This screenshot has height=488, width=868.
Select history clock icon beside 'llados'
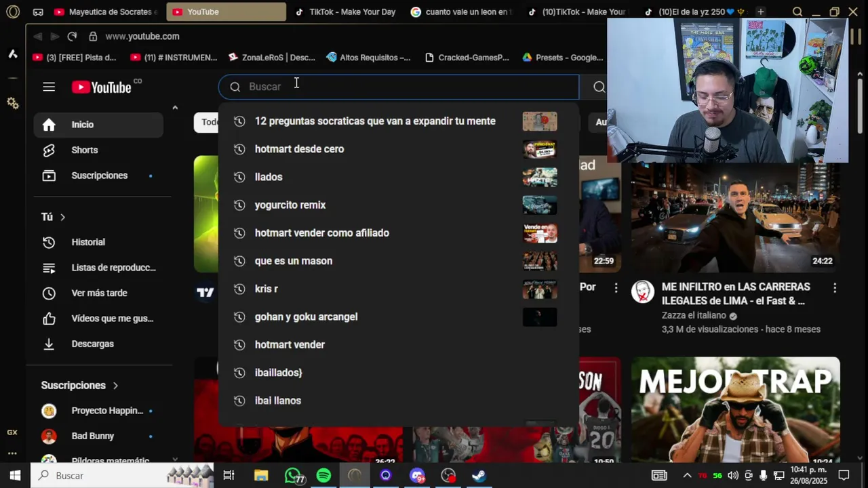point(239,177)
